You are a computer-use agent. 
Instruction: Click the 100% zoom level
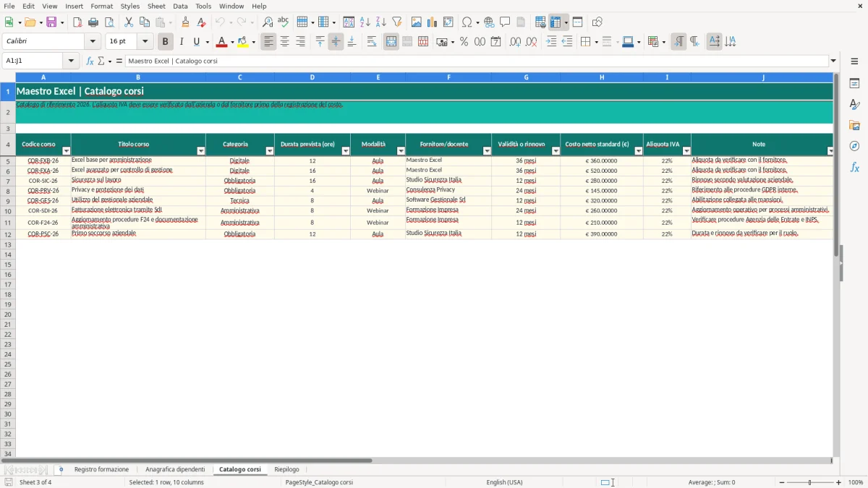[x=856, y=482]
